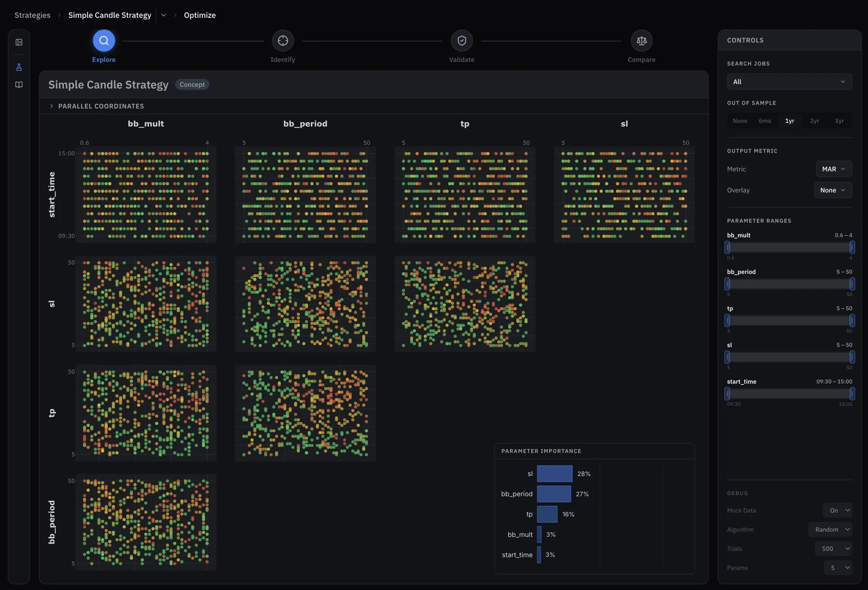Click the tp range slider track
868x590 pixels.
click(789, 321)
